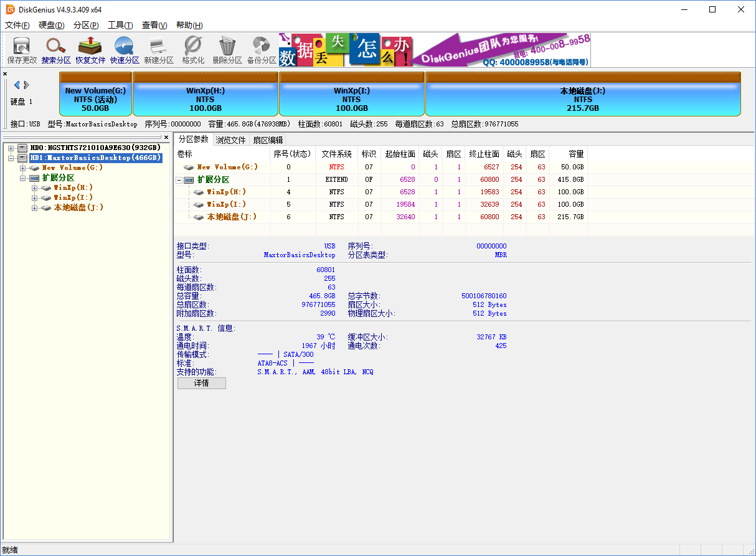Image resolution: width=756 pixels, height=556 pixels.
Task: Expand 本地磁盘(J:) node in the tree
Action: (x=34, y=207)
